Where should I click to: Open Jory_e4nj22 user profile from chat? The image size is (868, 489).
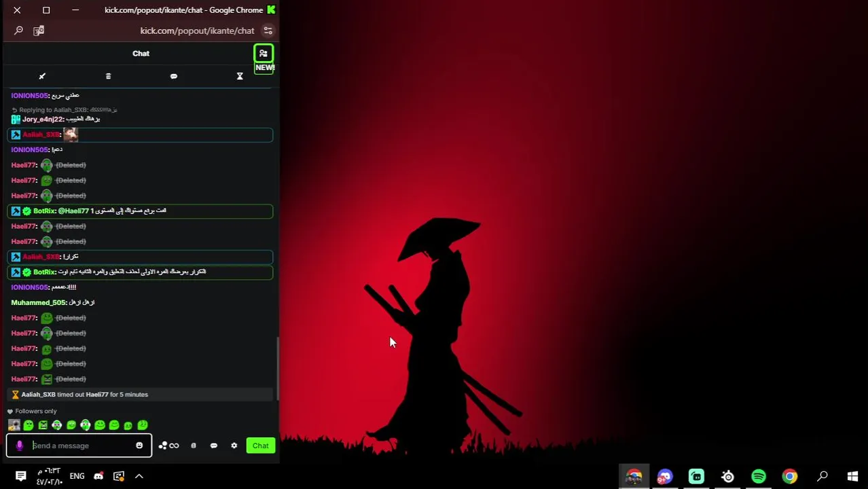pos(43,119)
